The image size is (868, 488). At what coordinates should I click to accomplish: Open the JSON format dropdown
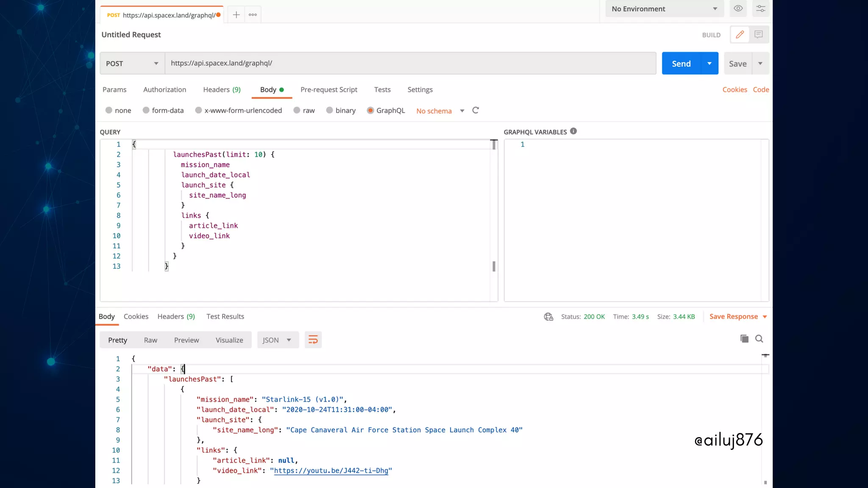277,340
